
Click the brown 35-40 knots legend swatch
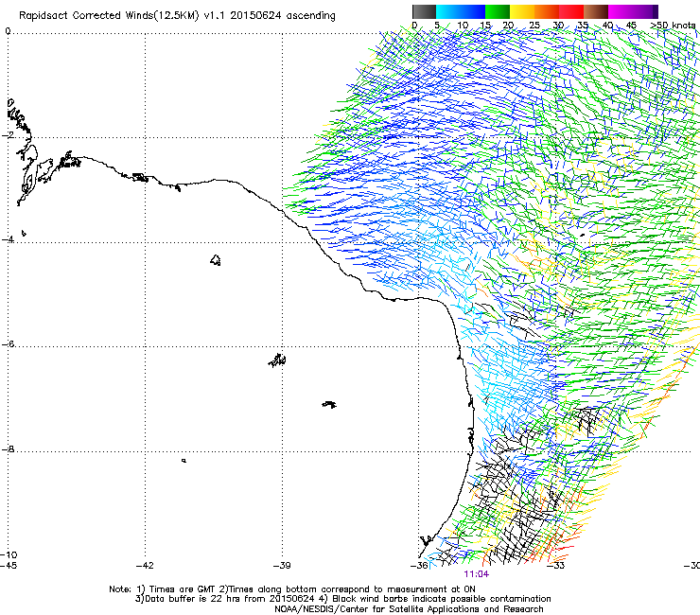(596, 11)
